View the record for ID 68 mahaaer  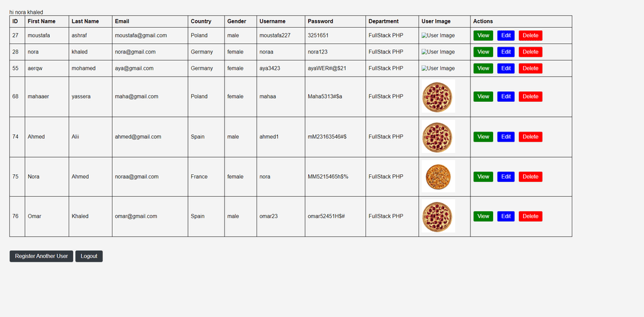tap(483, 96)
